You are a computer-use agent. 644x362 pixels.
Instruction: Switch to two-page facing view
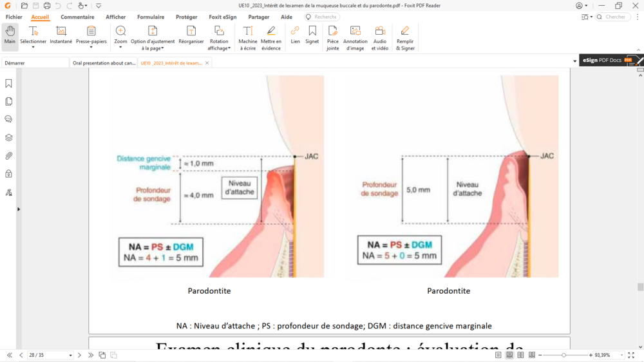(x=520, y=355)
